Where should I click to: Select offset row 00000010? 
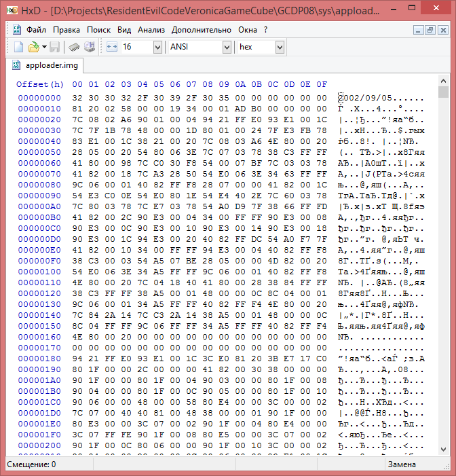pyautogui.click(x=39, y=109)
